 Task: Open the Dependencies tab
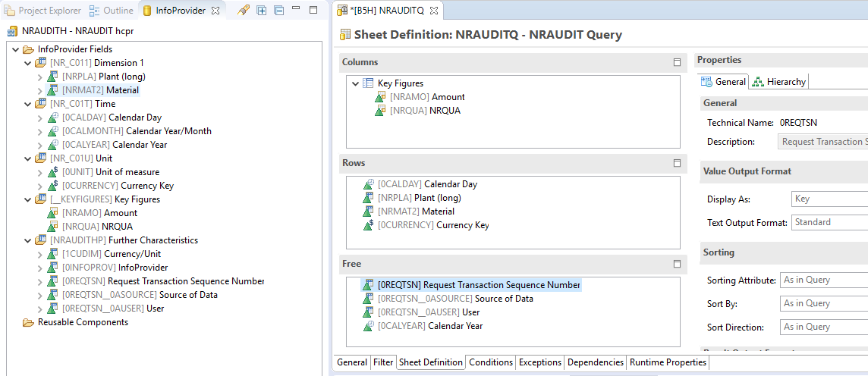[x=596, y=362]
